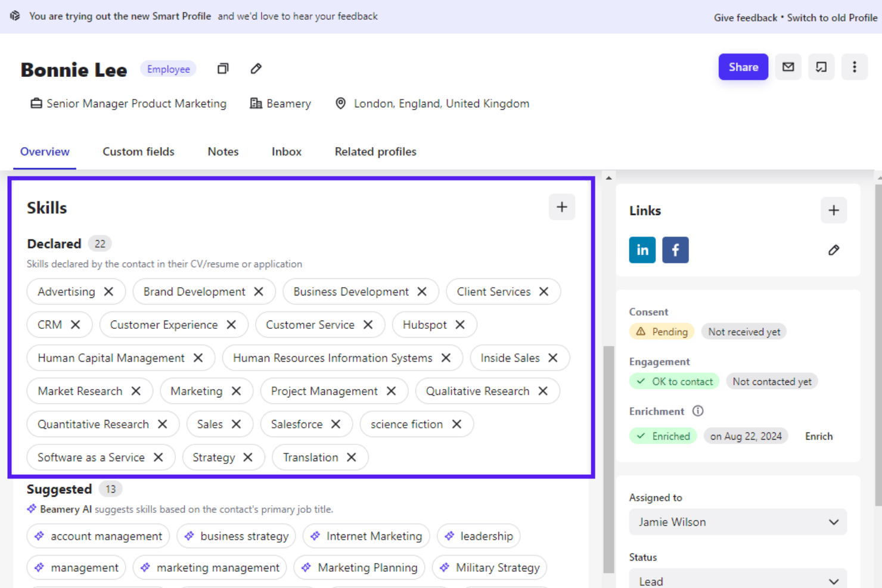Add suggested skill Military Strategy
The width and height of the screenshot is (882, 588).
pos(489,567)
